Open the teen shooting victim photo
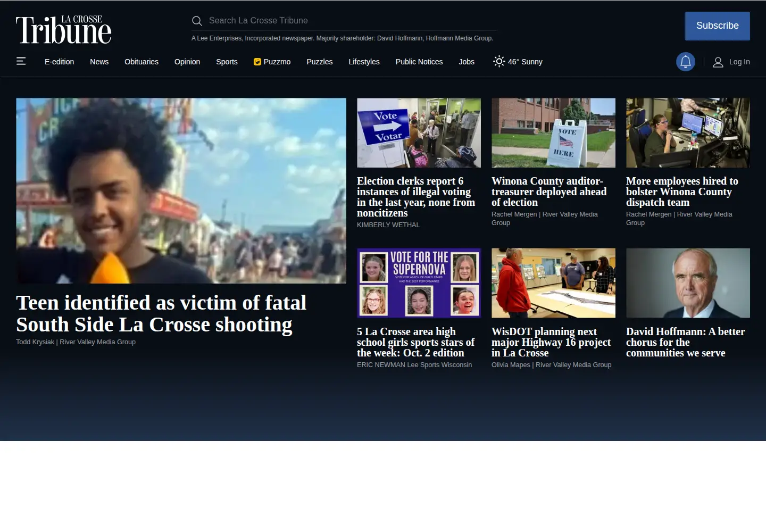Image resolution: width=766 pixels, height=532 pixels. tap(181, 190)
